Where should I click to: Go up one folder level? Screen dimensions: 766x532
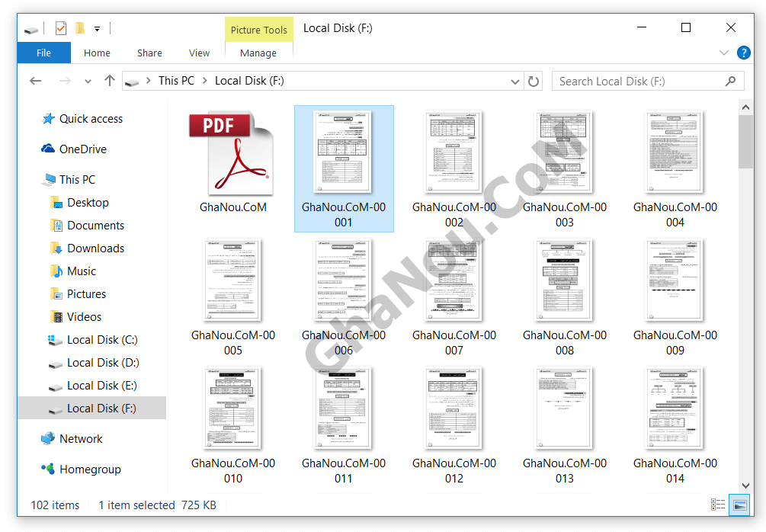(110, 81)
